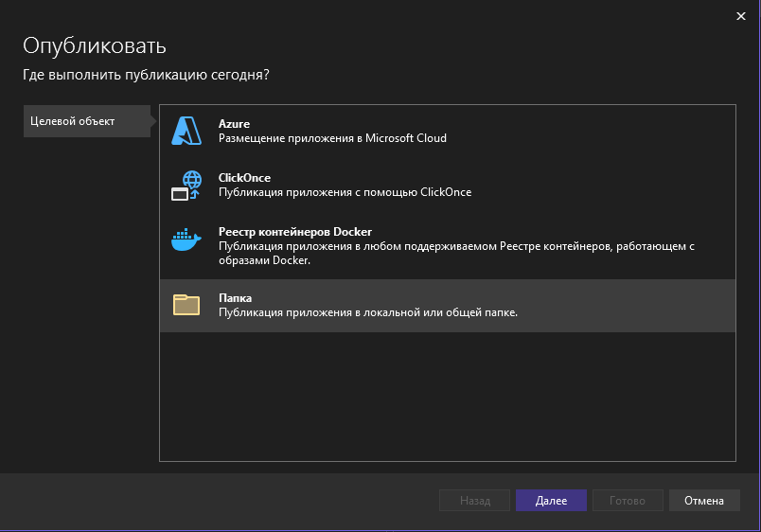Image resolution: width=761 pixels, height=532 pixels.
Task: Close the Опубликовать dialog with the X
Action: (740, 16)
